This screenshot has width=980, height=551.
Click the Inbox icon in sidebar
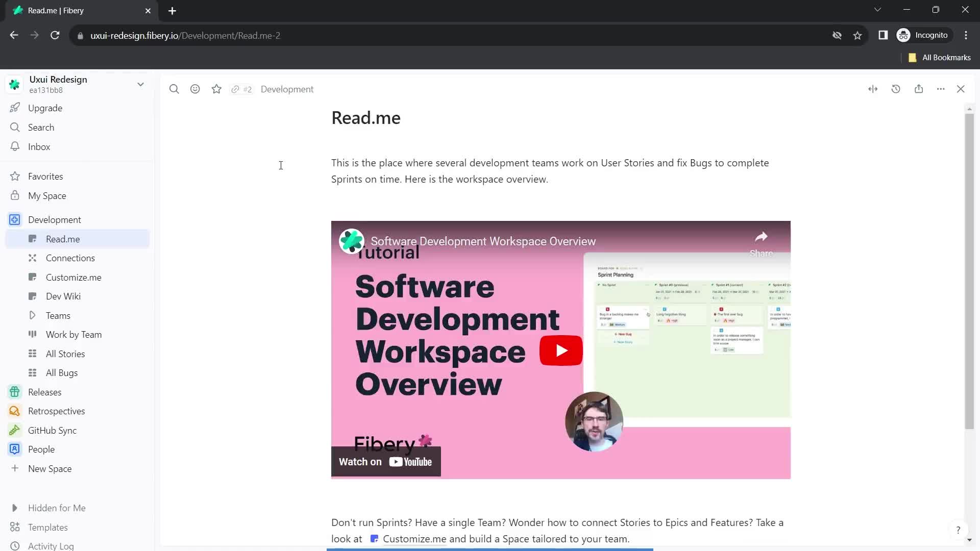(14, 146)
